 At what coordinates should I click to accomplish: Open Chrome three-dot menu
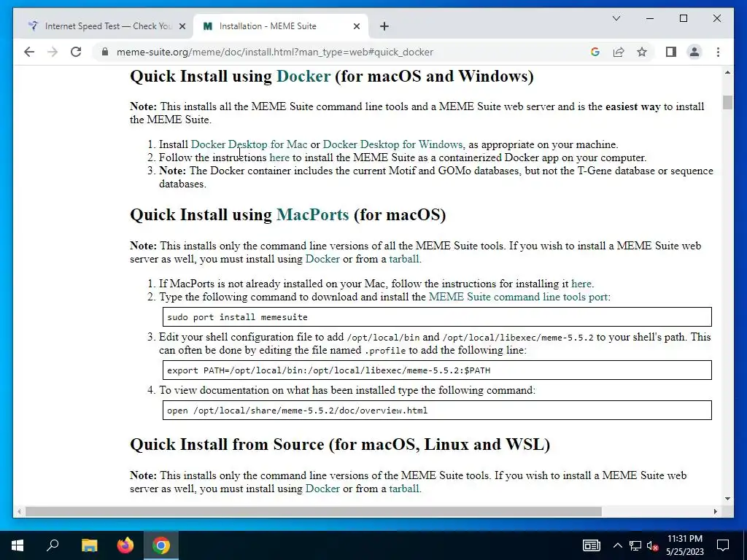[718, 52]
